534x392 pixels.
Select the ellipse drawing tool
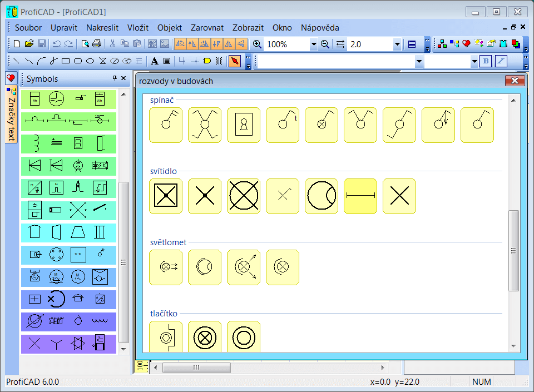pyautogui.click(x=90, y=61)
